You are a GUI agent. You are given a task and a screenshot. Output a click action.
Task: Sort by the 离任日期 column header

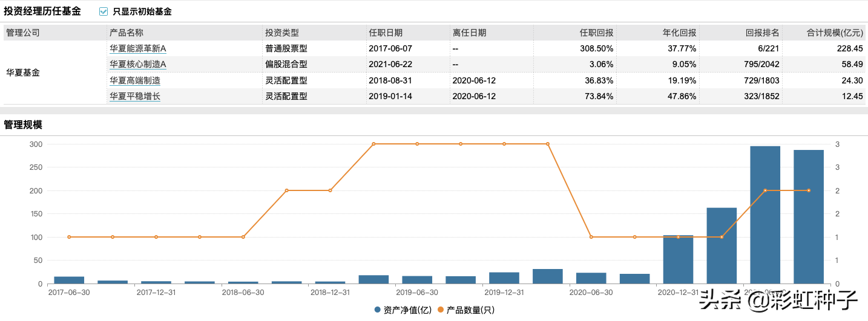point(469,33)
